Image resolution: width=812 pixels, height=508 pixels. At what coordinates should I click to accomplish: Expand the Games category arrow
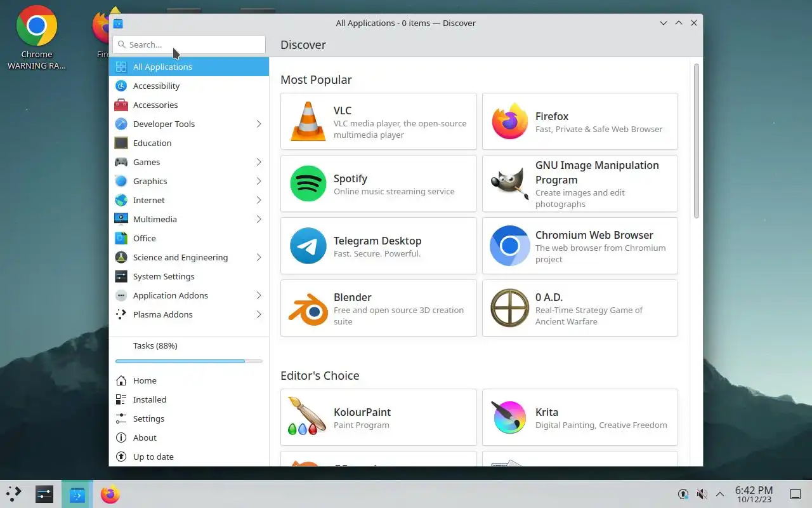[x=259, y=162]
